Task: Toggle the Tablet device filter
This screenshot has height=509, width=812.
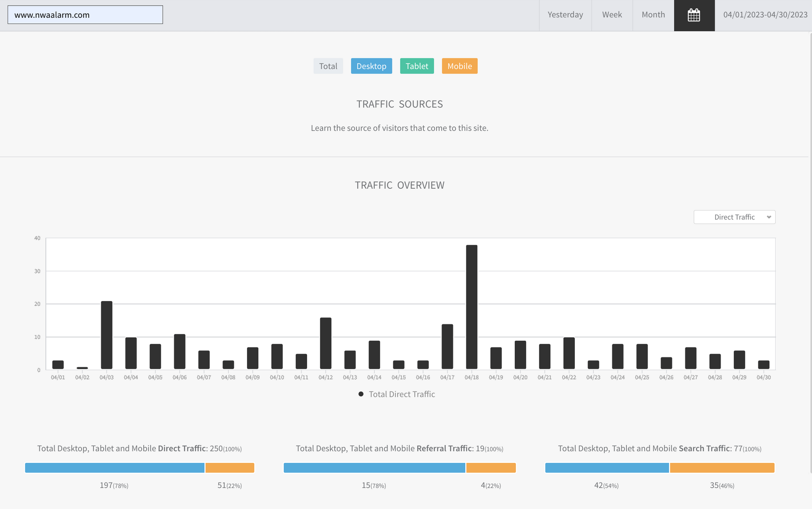Action: click(x=417, y=66)
